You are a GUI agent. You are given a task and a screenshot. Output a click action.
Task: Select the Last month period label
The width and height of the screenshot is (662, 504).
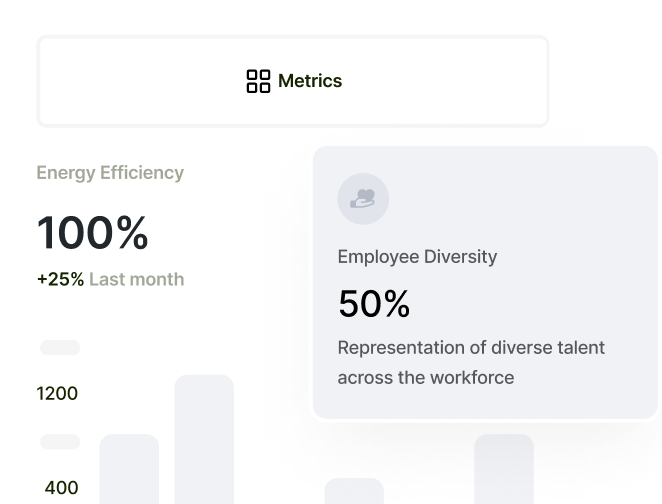136,279
